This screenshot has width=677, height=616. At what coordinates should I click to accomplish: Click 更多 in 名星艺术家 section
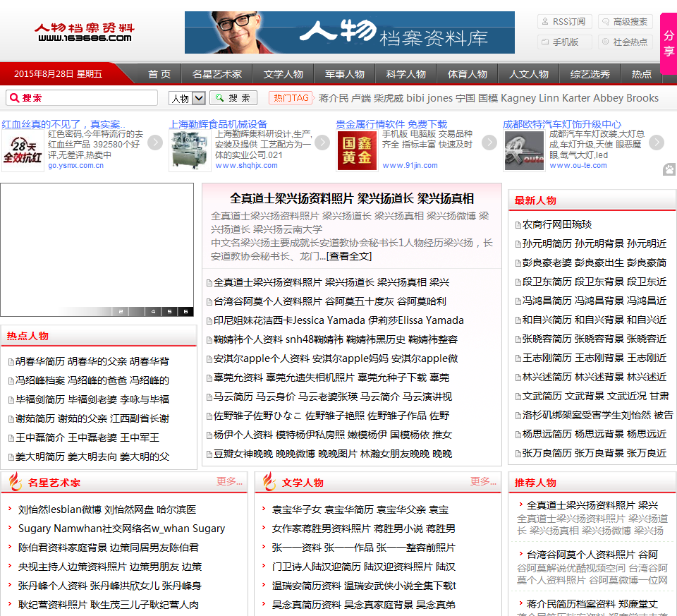(229, 482)
